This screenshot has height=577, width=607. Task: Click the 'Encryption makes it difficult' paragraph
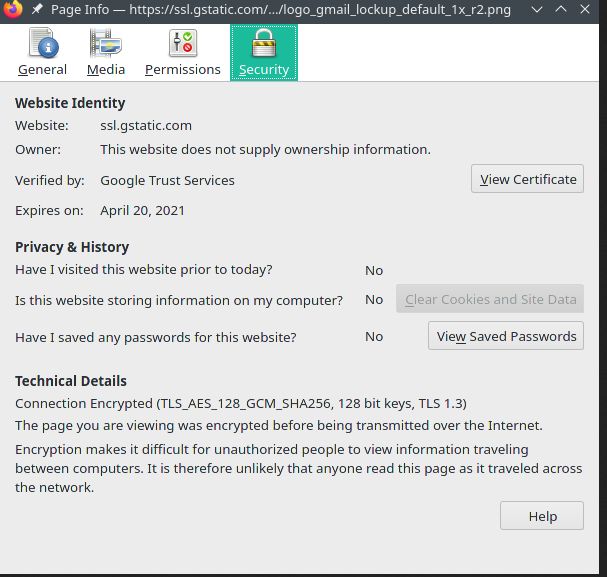[298, 468]
